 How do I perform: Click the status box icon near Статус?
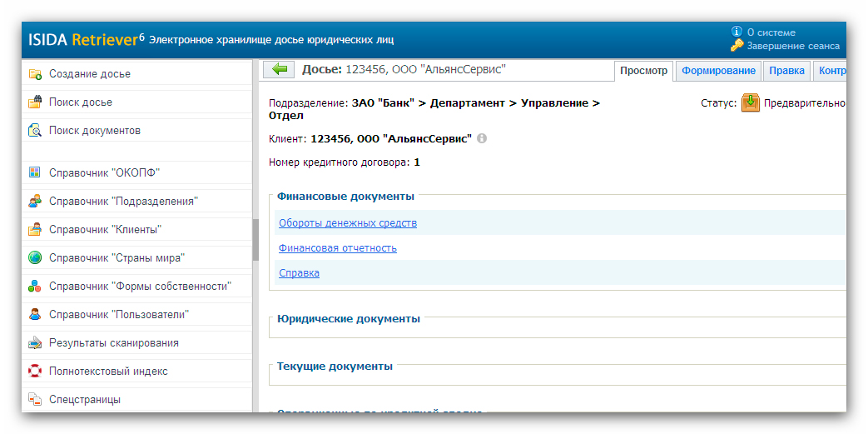751,103
